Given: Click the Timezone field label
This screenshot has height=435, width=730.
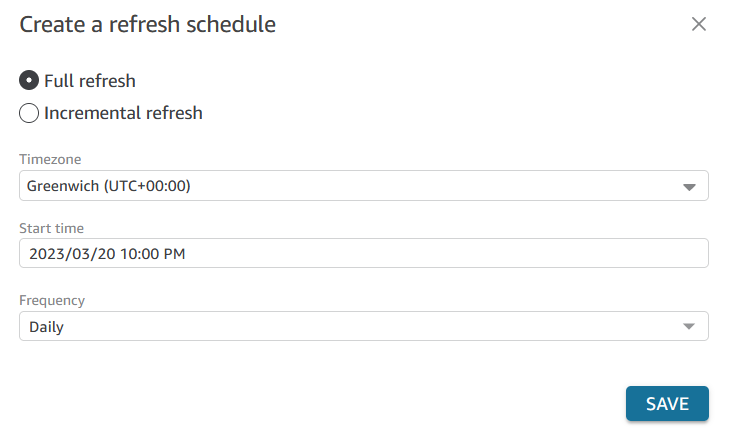Looking at the screenshot, I should pos(50,159).
